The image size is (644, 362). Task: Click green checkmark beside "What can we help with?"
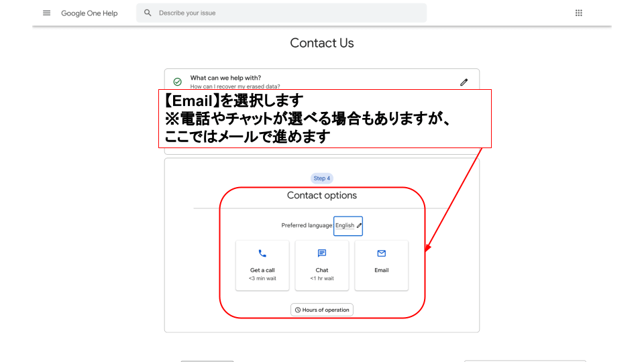coord(177,82)
